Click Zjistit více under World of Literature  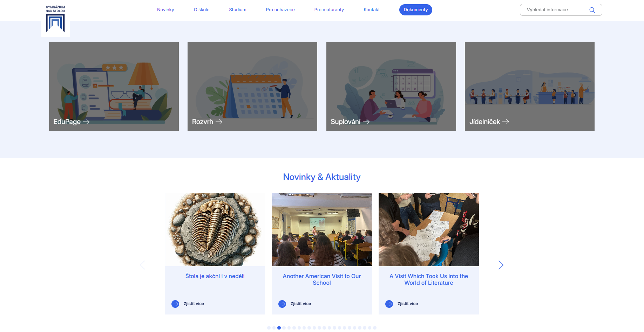pyautogui.click(x=407, y=304)
